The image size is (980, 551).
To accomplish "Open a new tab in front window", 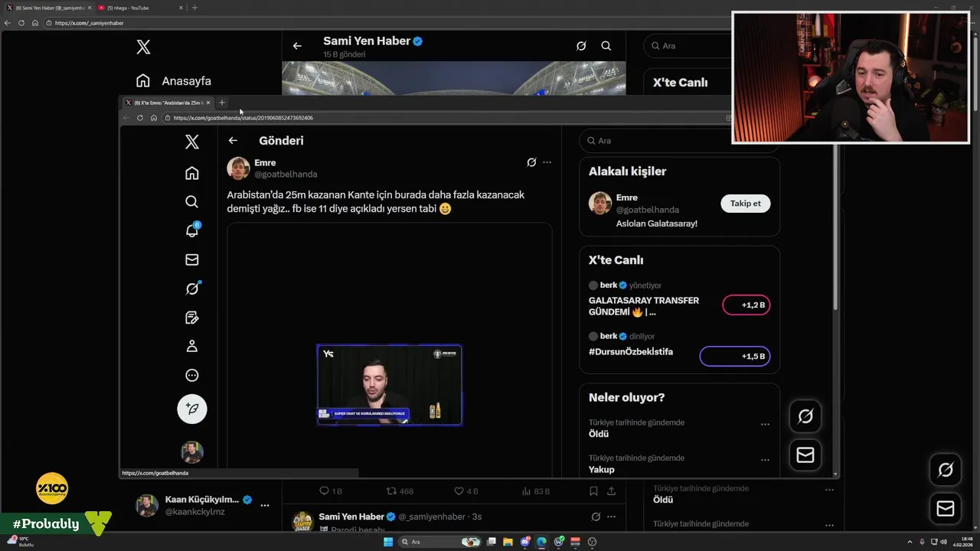I will point(222,103).
